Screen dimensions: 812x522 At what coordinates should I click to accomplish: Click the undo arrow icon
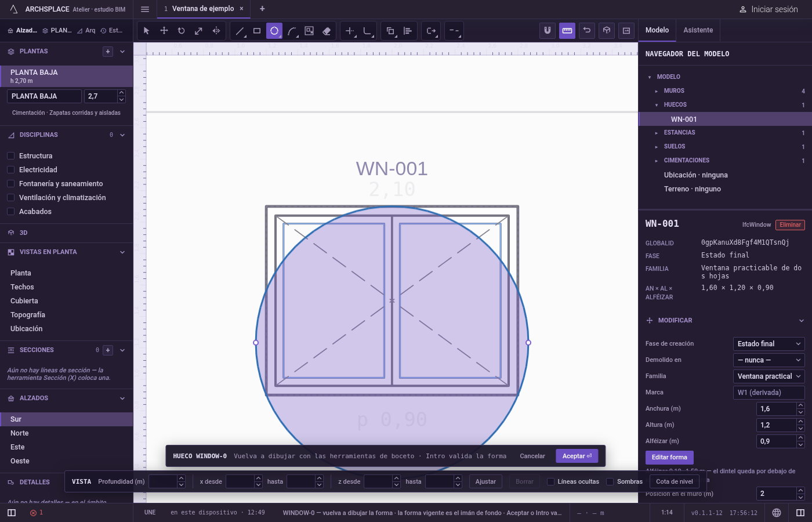(587, 31)
